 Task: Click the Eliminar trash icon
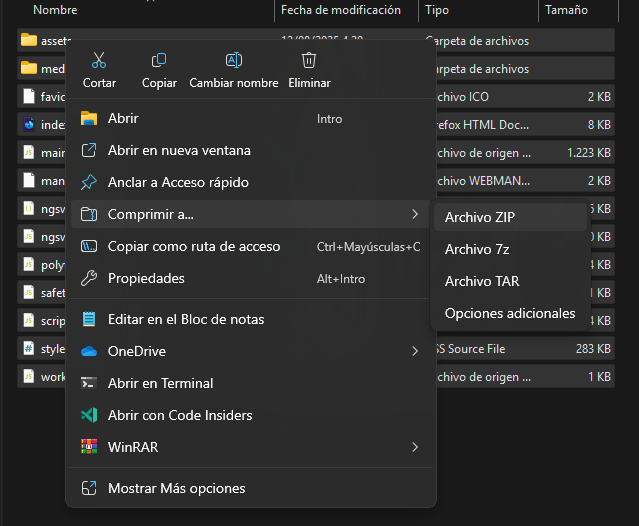[309, 61]
